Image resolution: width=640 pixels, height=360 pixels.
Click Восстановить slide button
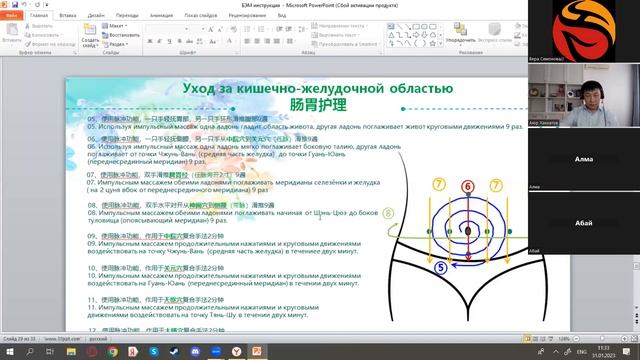pyautogui.click(x=121, y=35)
